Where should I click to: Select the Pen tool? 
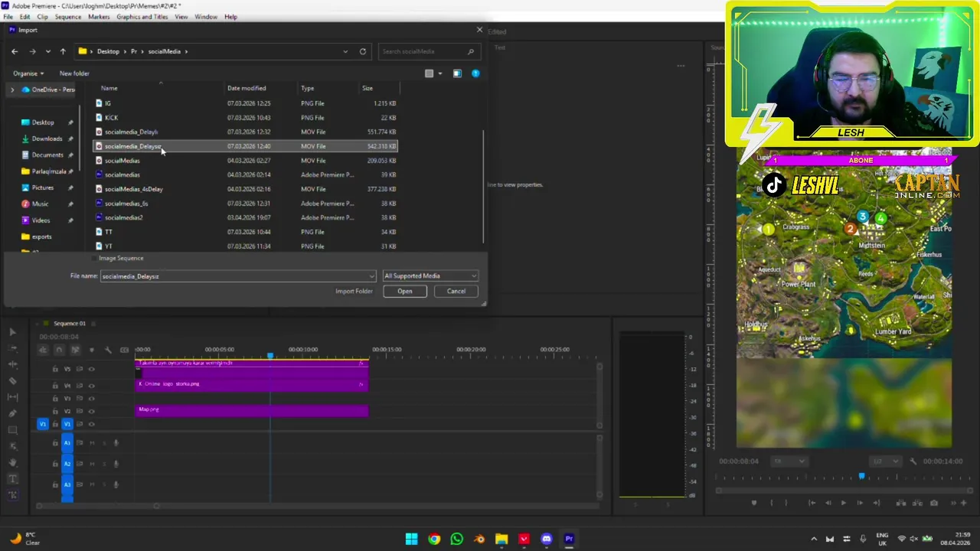pyautogui.click(x=12, y=413)
